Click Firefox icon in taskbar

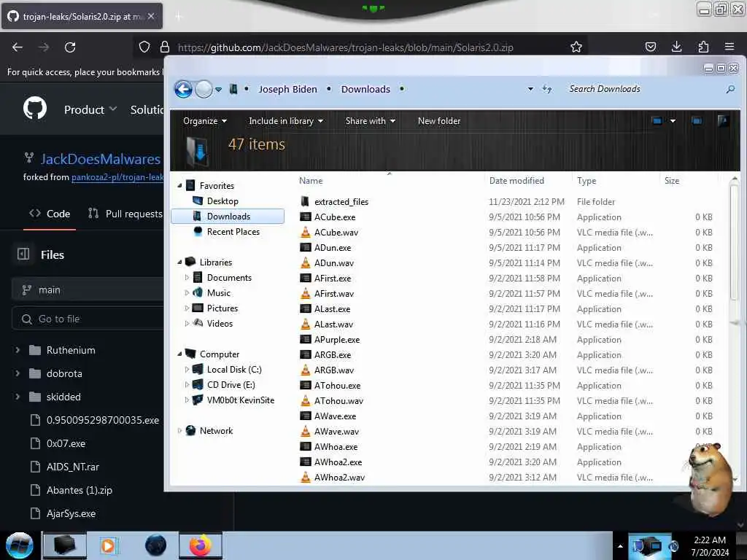click(x=201, y=545)
